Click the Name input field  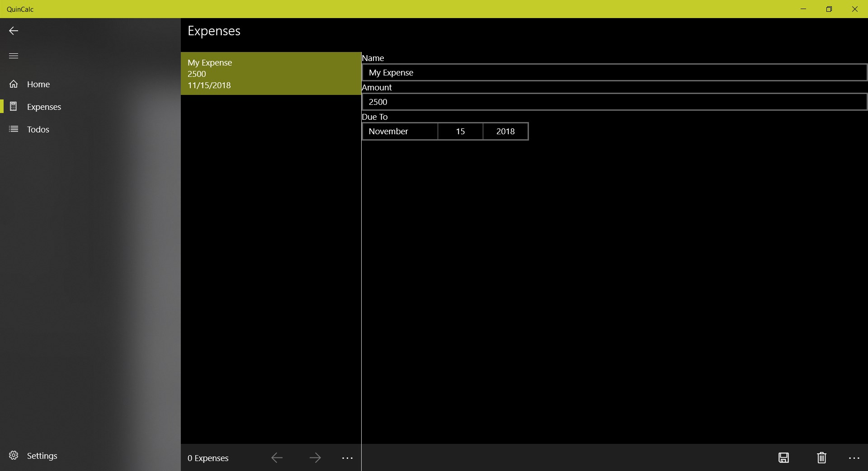tap(614, 72)
